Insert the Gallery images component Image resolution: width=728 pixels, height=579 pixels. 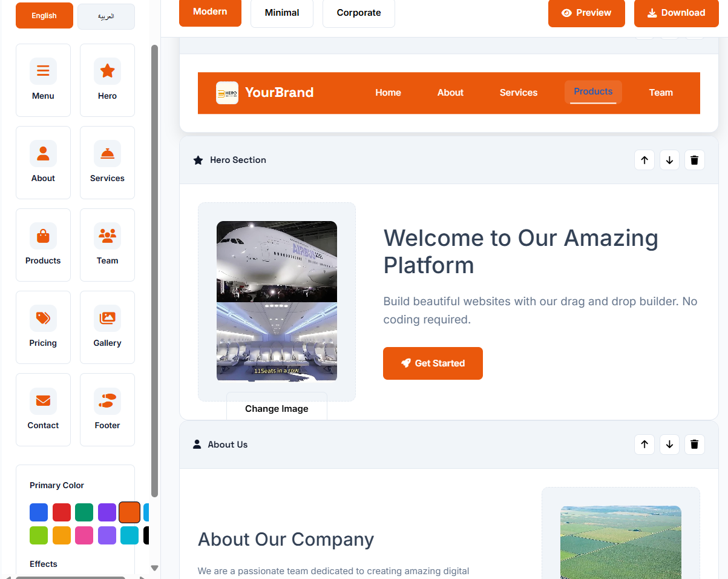(x=107, y=327)
